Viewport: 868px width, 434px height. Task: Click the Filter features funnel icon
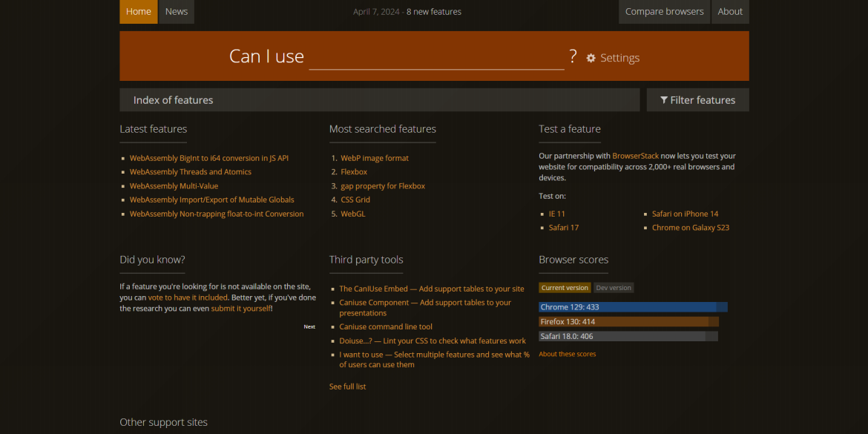pos(664,100)
